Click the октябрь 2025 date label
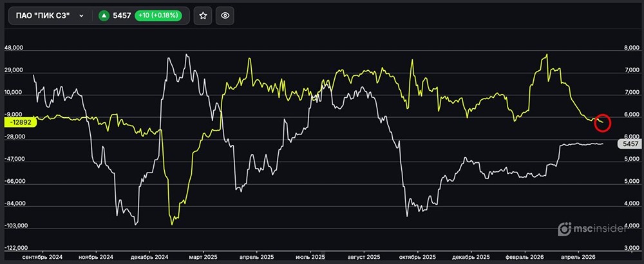The width and height of the screenshot is (644, 264). coord(418,257)
